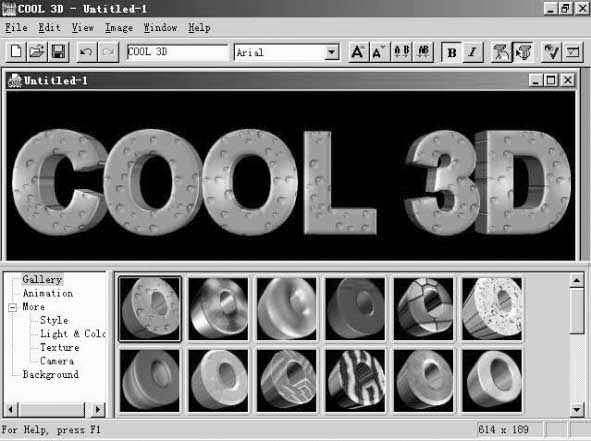Click the New document icon
The image size is (591, 441).
(x=16, y=52)
